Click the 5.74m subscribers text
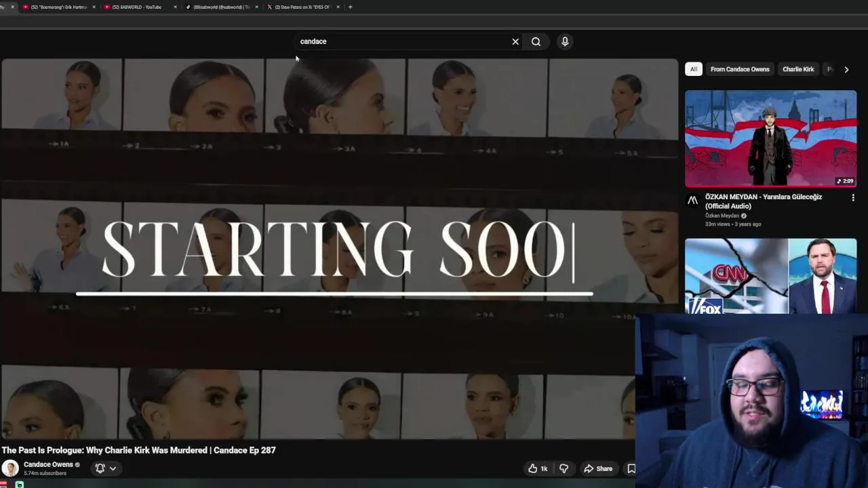This screenshot has width=868, height=488. pyautogui.click(x=45, y=473)
